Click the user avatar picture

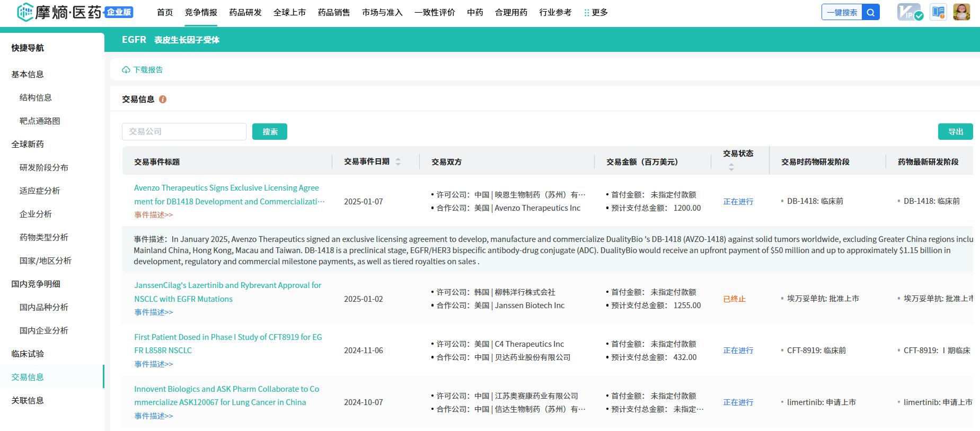click(961, 12)
